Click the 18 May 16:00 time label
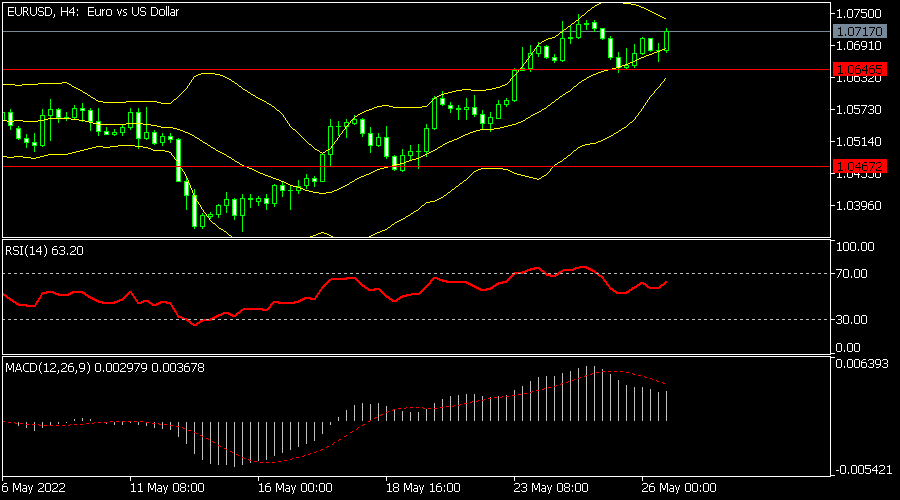 pyautogui.click(x=423, y=488)
